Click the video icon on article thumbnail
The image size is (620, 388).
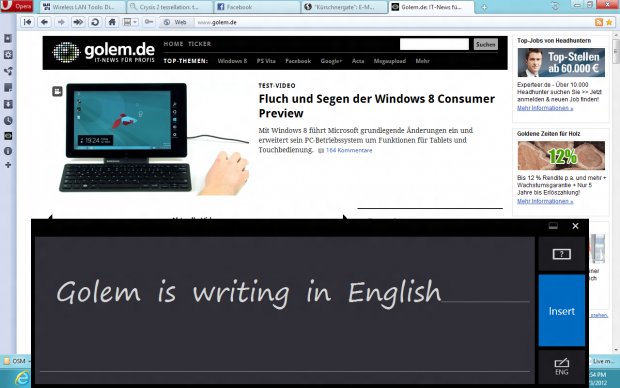(x=57, y=91)
